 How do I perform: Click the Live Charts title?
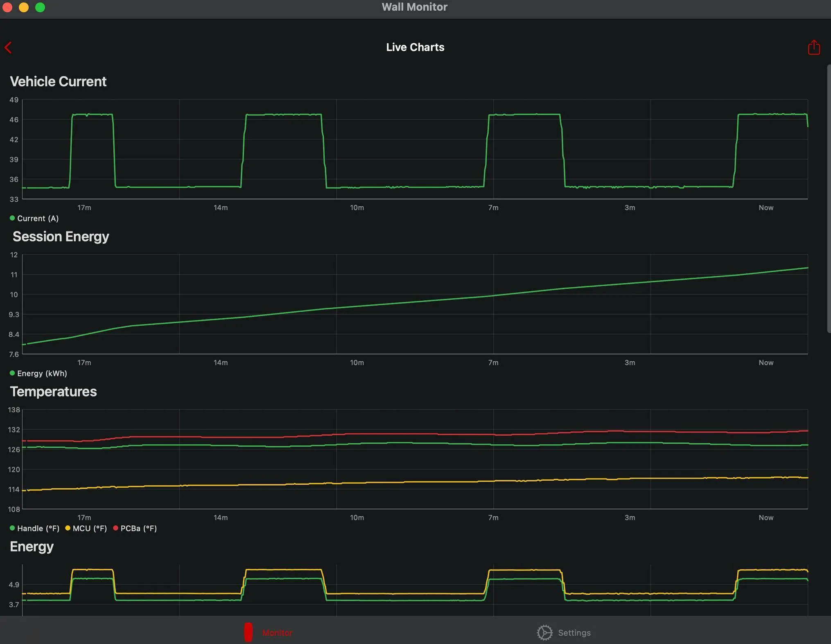click(415, 47)
